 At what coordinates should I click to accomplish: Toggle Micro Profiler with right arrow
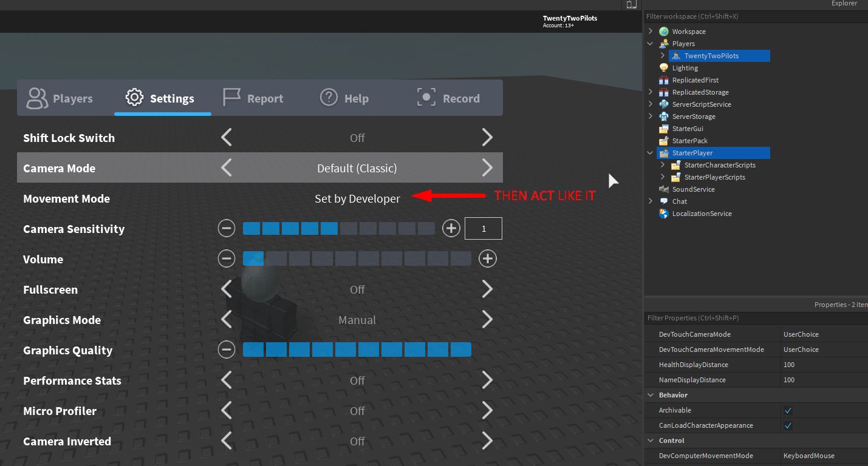coord(487,411)
